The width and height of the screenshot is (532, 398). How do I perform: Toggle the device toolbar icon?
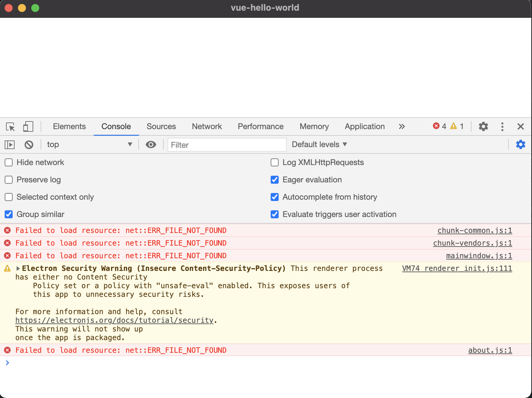(x=28, y=126)
